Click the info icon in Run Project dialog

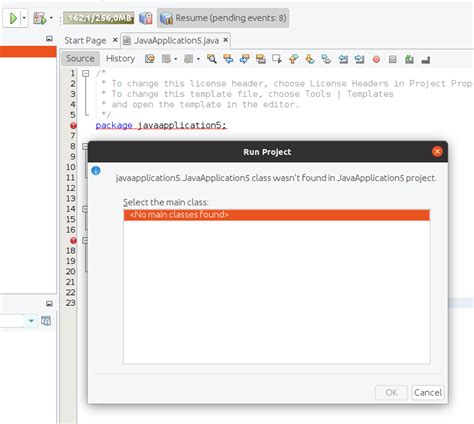click(96, 171)
